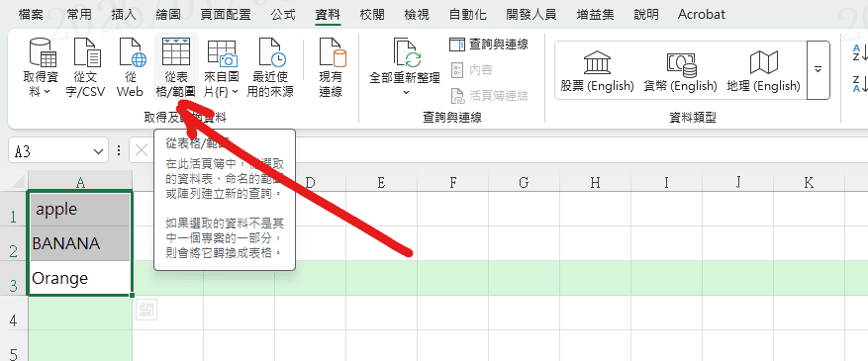Open 來自圖片 data option
Image resolution: width=868 pixels, height=361 pixels.
click(x=222, y=67)
